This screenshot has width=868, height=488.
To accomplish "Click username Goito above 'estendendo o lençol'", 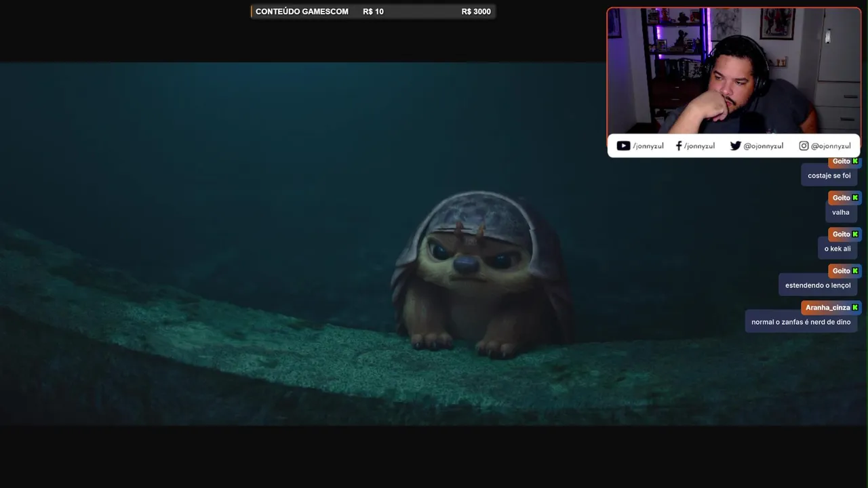I will tap(841, 270).
